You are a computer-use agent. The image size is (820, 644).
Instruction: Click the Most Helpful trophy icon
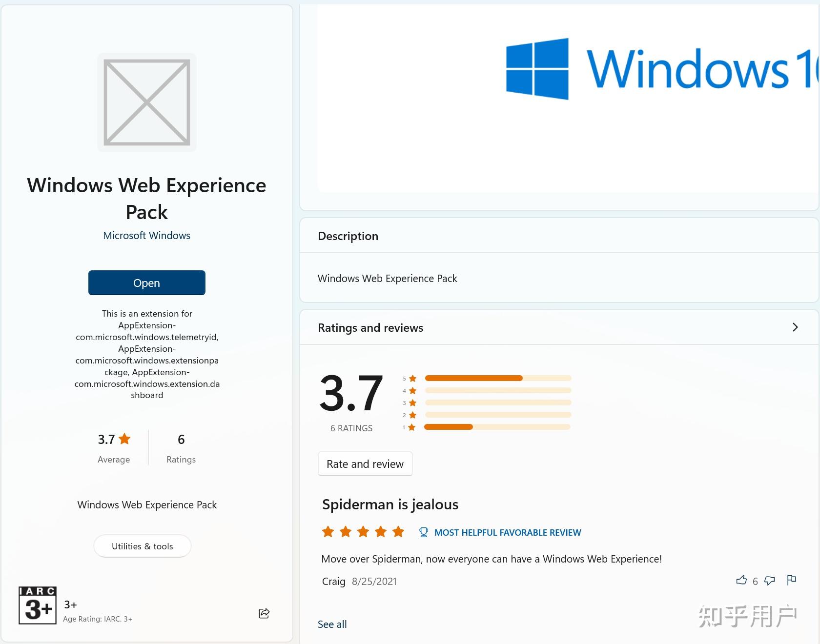(423, 532)
